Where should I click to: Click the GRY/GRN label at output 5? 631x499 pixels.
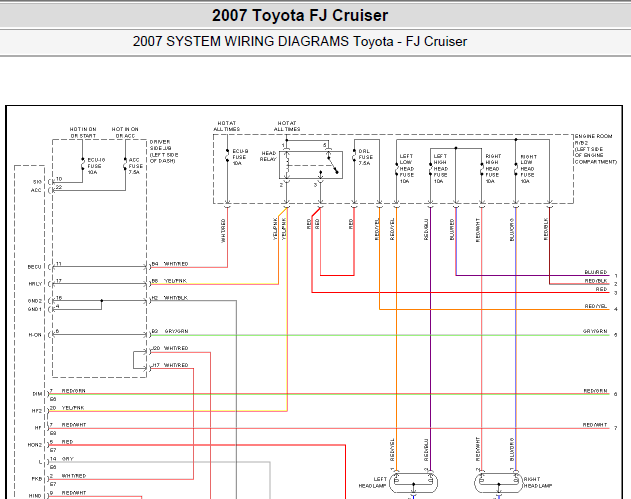(595, 331)
